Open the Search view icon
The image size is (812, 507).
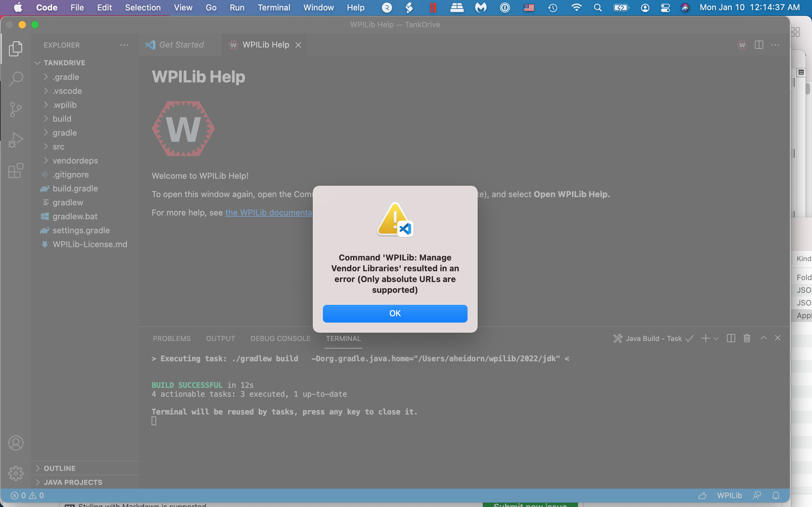coord(16,79)
